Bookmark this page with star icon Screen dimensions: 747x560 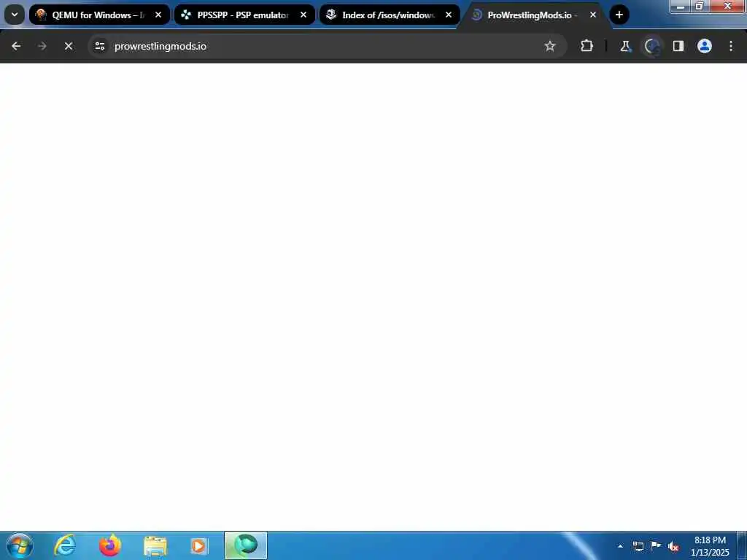tap(550, 46)
